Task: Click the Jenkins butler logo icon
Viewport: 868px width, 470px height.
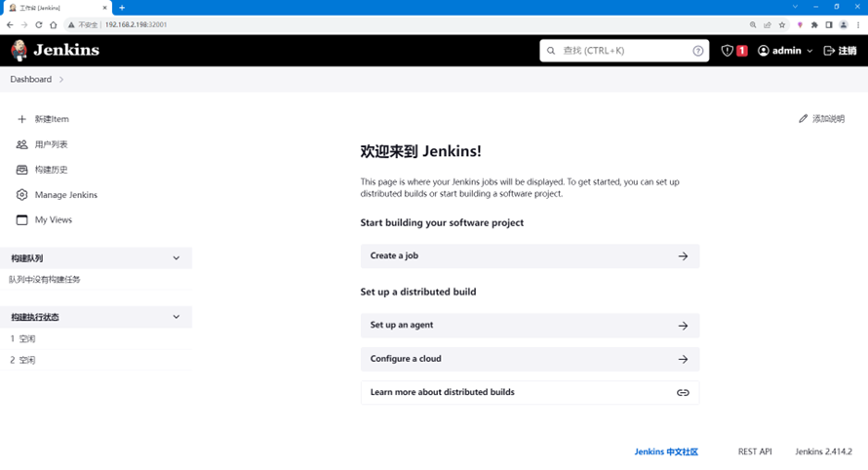Action: 19,51
